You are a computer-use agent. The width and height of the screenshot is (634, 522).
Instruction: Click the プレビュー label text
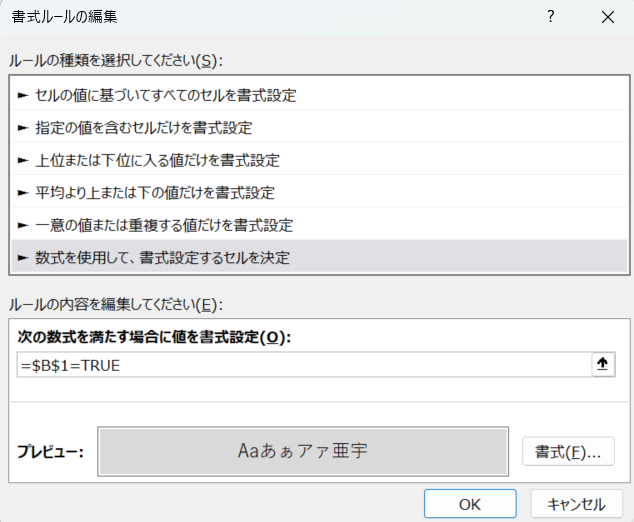coord(50,452)
